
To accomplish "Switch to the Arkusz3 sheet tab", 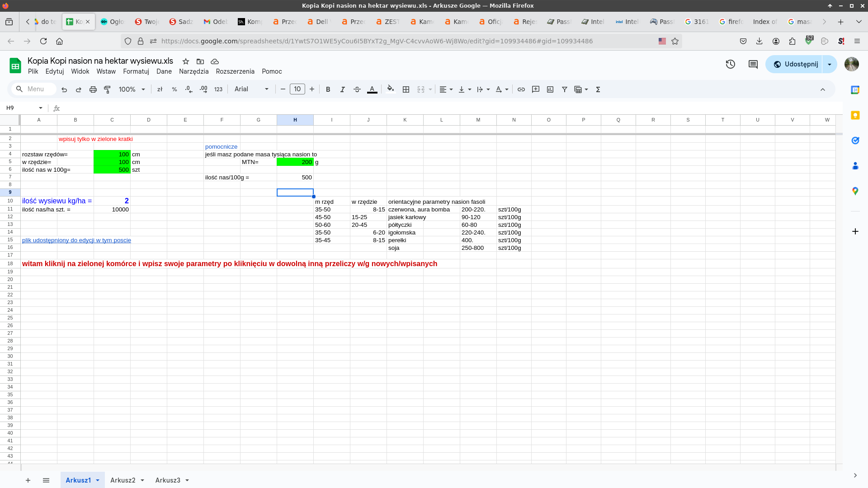I will coord(167,480).
